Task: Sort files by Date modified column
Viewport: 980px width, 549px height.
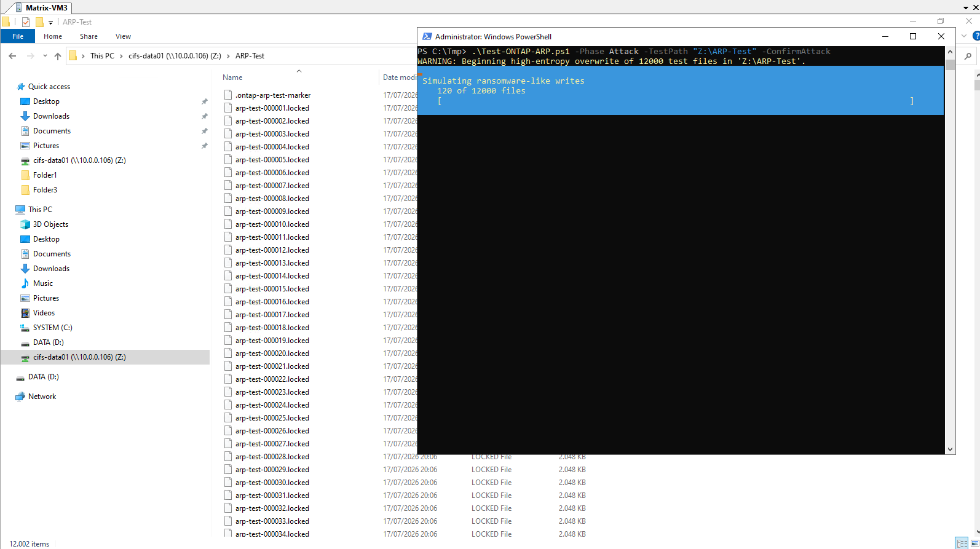Action: coord(400,77)
